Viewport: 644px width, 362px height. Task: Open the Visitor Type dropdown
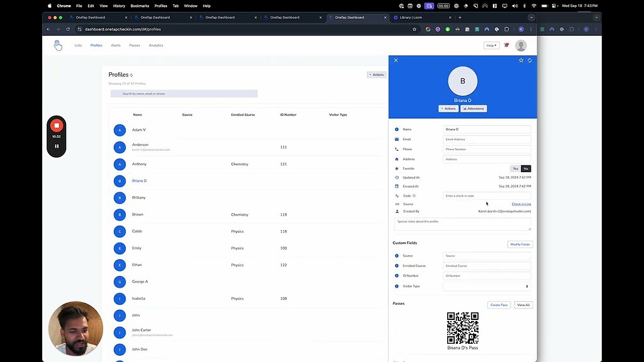click(487, 286)
